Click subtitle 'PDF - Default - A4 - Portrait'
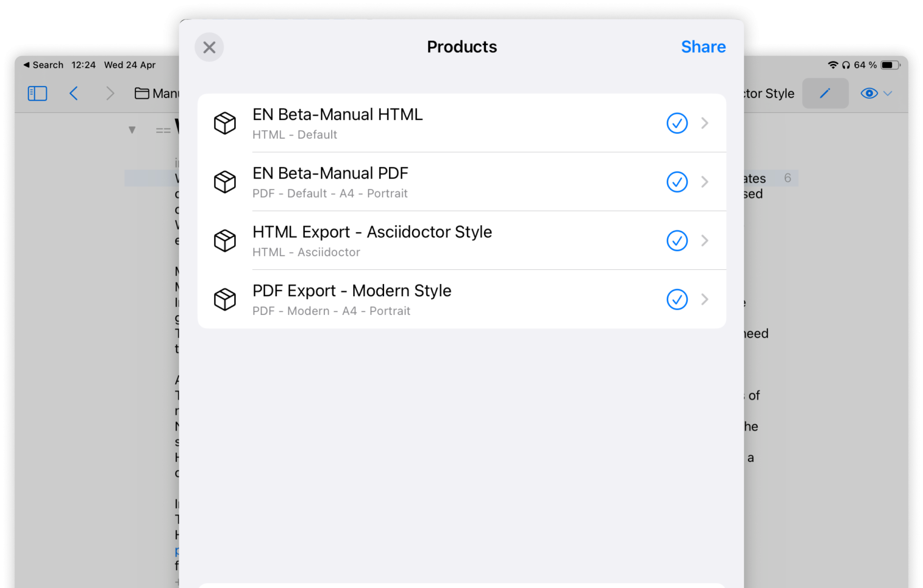The image size is (923, 588). point(330,193)
